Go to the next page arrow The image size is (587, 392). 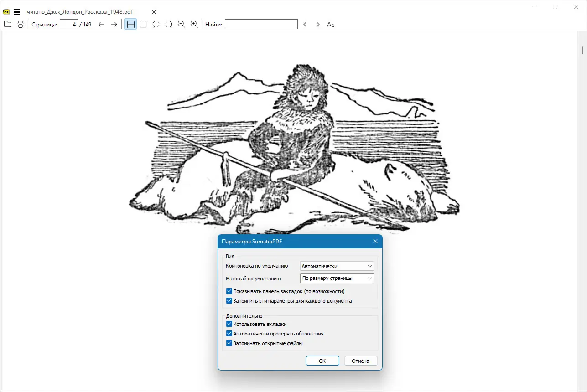coord(114,25)
